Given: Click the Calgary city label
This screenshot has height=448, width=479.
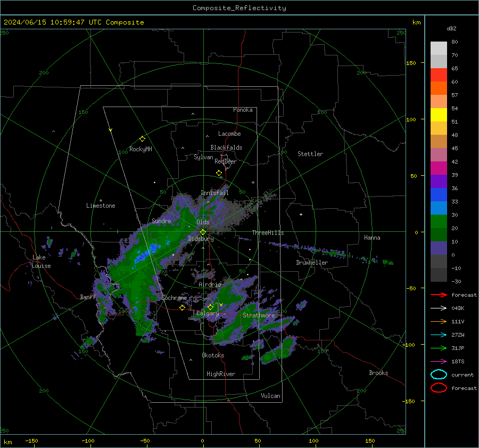Looking at the screenshot, I should click(208, 313).
